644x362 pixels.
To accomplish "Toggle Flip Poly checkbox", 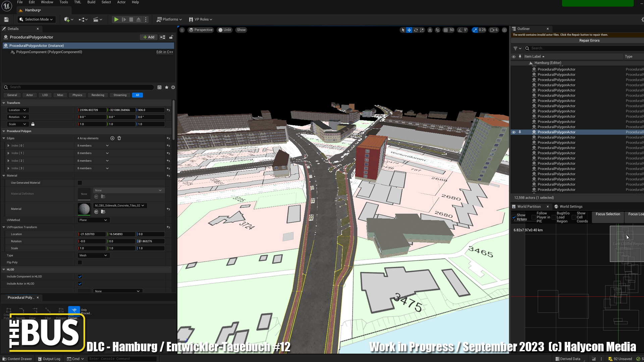I will click(80, 262).
